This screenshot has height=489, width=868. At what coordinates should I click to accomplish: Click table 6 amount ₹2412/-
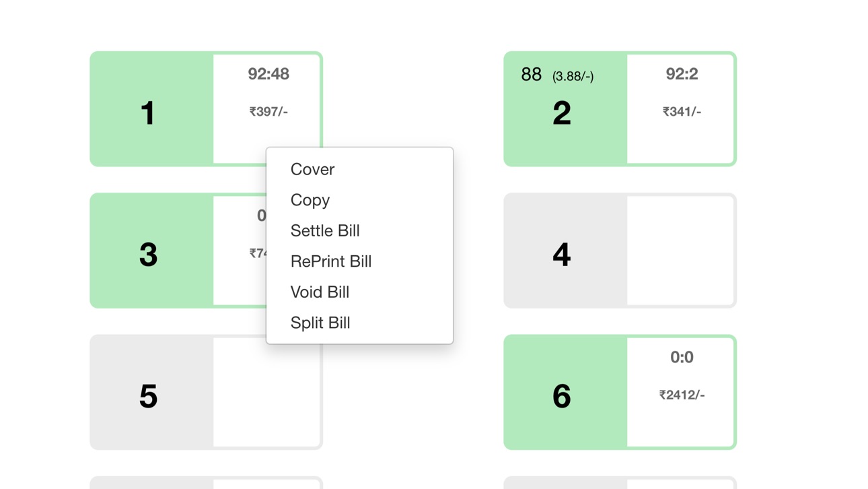pos(682,395)
